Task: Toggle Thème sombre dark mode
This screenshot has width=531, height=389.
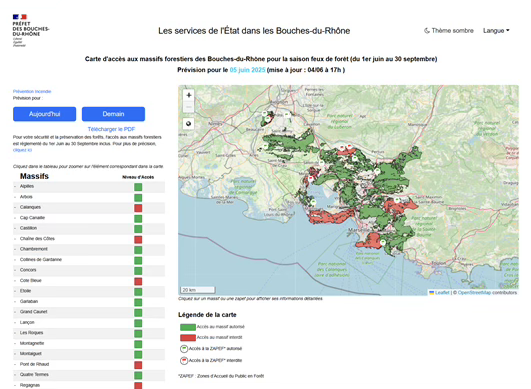Action: click(449, 31)
